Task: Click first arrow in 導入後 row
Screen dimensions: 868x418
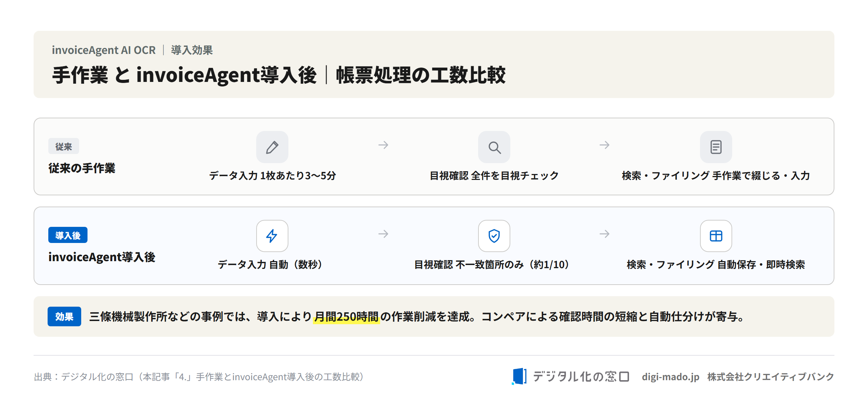Action: [x=383, y=234]
